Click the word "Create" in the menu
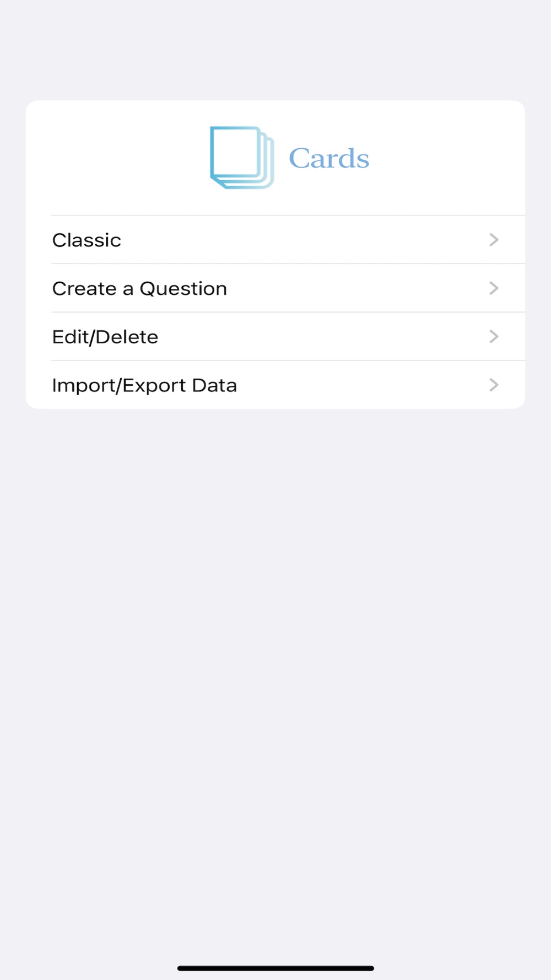551x980 pixels. click(84, 289)
